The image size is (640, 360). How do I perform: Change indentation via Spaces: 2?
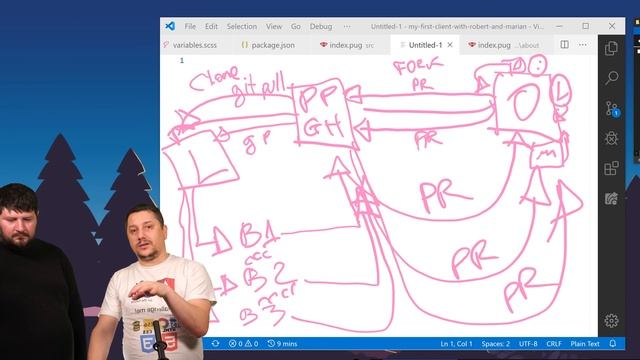pos(496,344)
